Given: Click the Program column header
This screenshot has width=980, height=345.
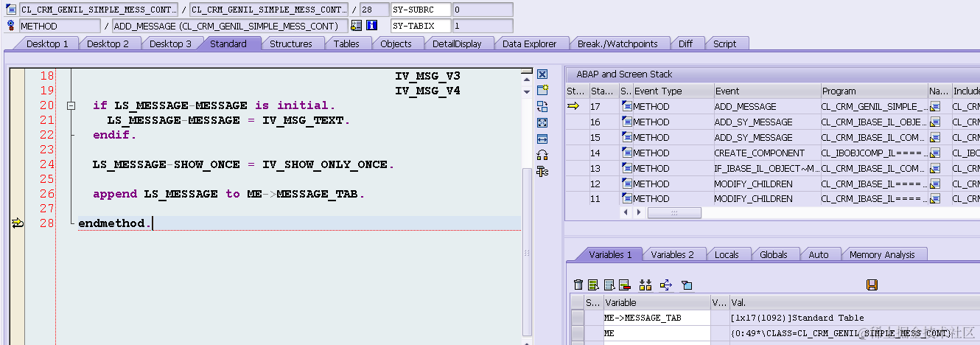Looking at the screenshot, I should [x=874, y=91].
